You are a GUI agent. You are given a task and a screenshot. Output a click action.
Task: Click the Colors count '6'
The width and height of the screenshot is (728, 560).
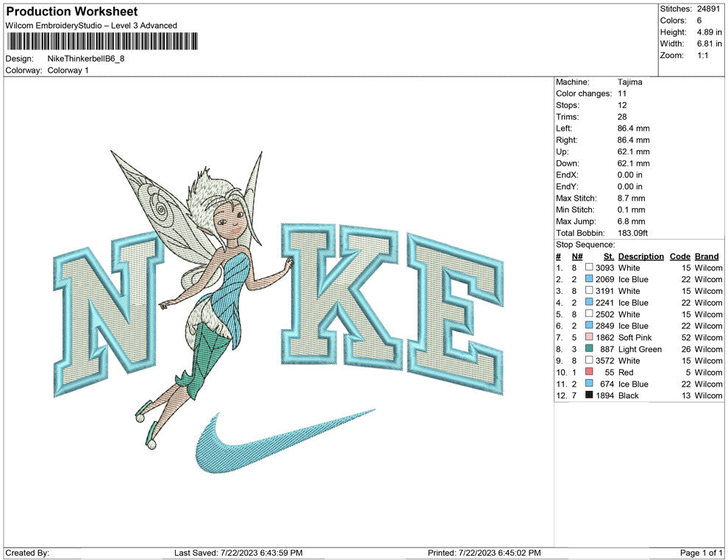click(x=699, y=21)
